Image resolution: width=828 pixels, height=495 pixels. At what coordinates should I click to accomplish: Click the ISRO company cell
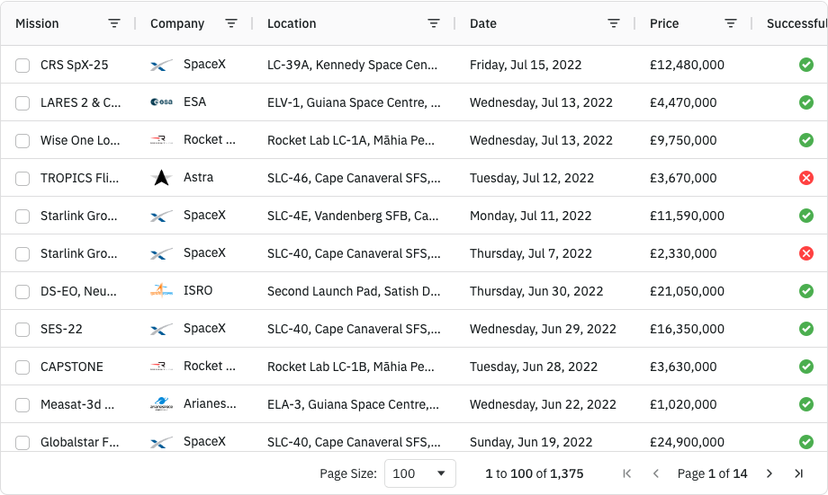pos(198,291)
